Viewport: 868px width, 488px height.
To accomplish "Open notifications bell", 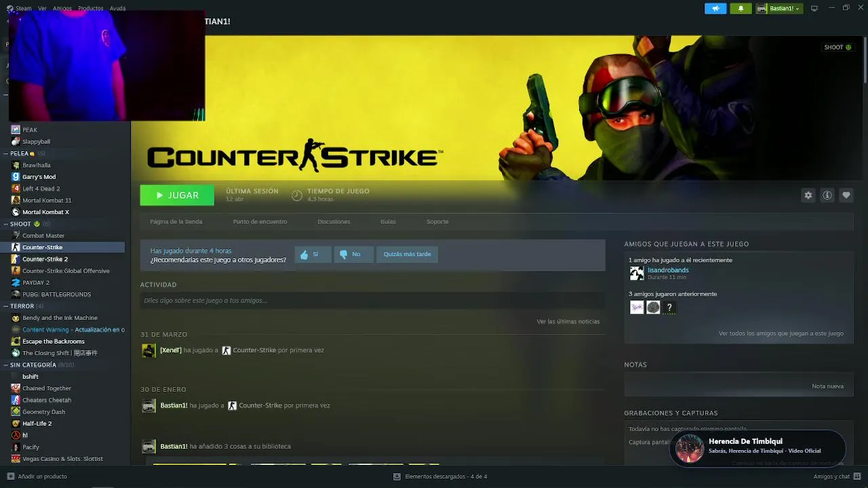I will (x=741, y=8).
